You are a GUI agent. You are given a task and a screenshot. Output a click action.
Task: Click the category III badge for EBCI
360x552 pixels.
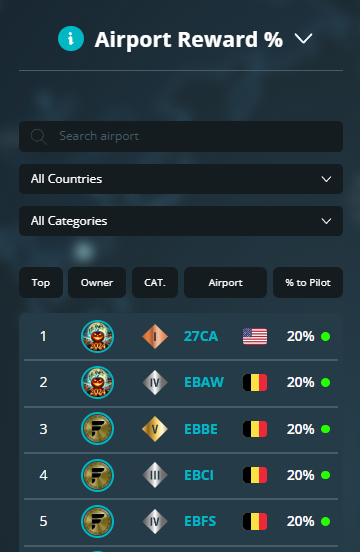(x=155, y=475)
